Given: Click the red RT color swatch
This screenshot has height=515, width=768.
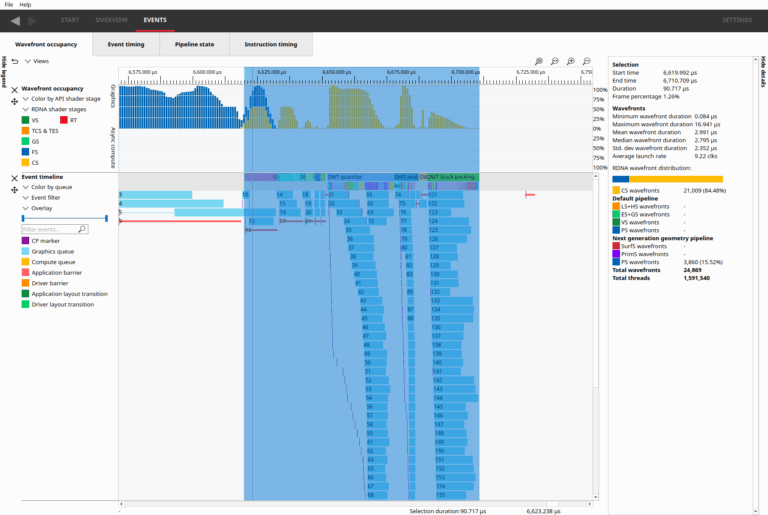Looking at the screenshot, I should (64, 120).
